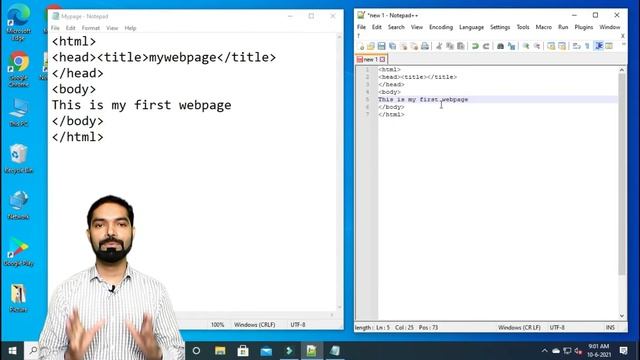Open View menu in Notepad window
The width and height of the screenshot is (640, 360).
pyautogui.click(x=112, y=28)
